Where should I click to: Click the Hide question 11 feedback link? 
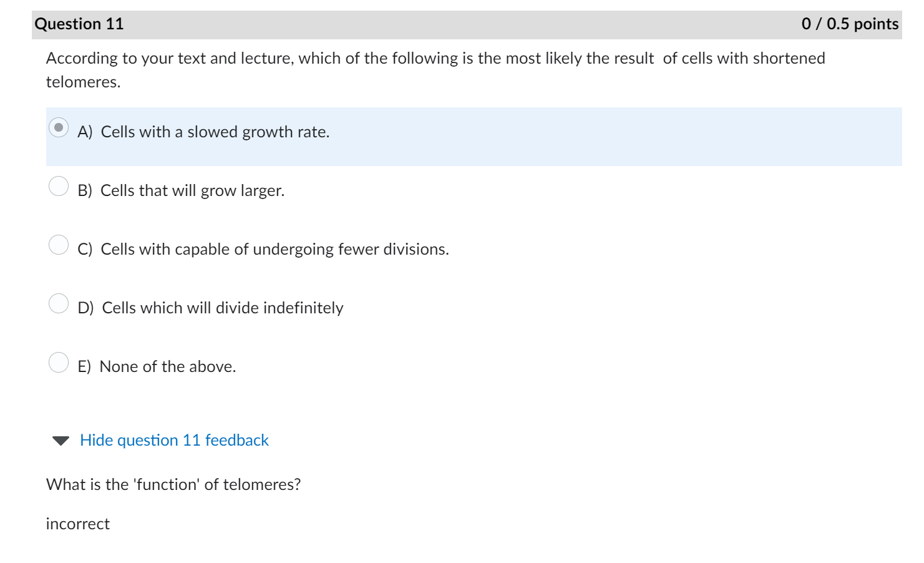[x=174, y=440]
